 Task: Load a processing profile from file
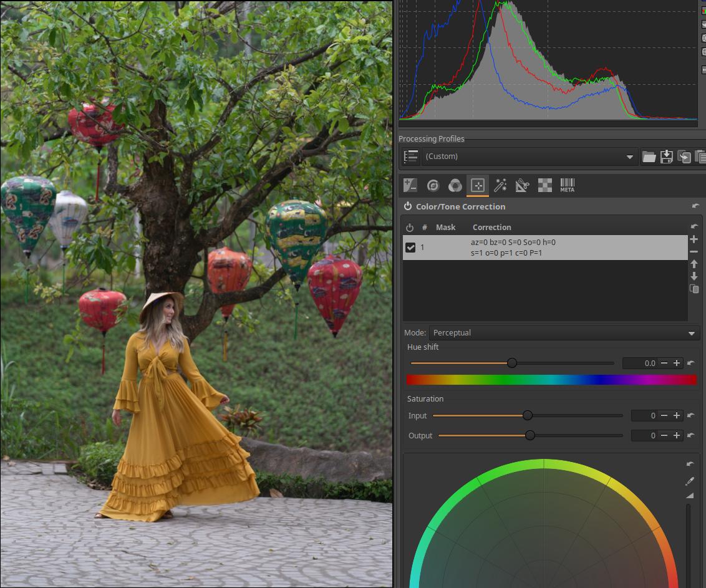click(x=649, y=157)
